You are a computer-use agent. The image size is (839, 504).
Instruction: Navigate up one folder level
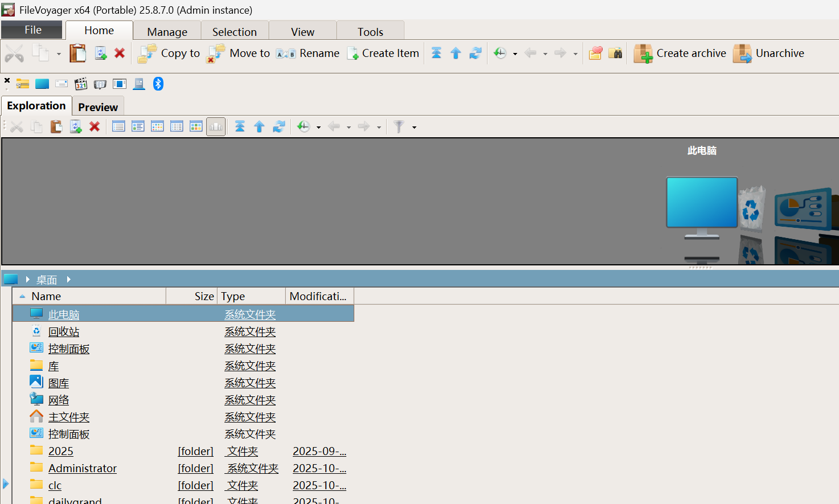[x=259, y=126]
